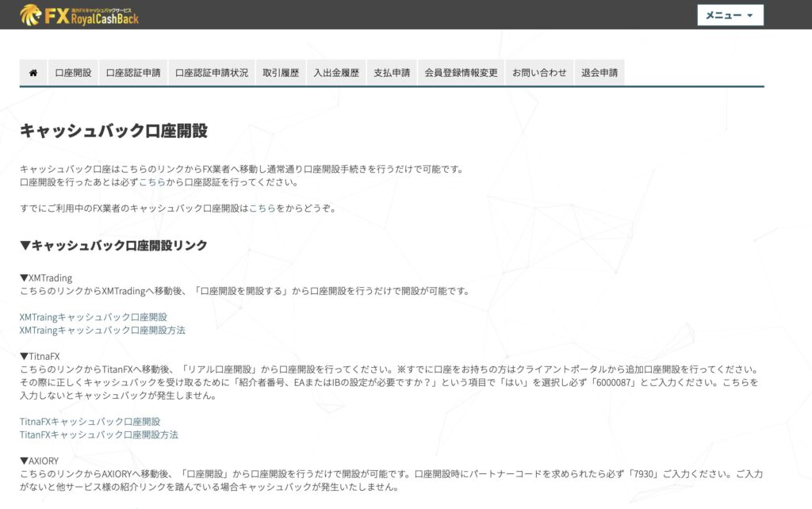
Task: Go to the 支払申請 tab
Action: point(392,73)
